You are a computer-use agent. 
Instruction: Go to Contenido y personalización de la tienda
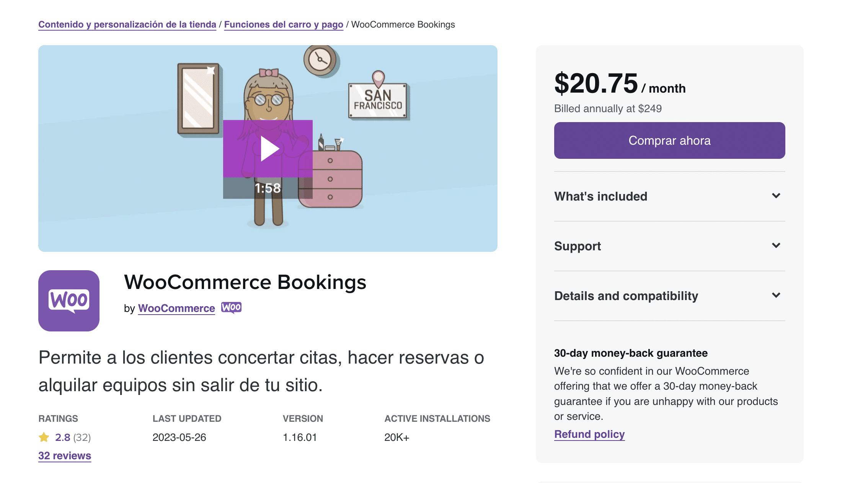click(x=127, y=24)
